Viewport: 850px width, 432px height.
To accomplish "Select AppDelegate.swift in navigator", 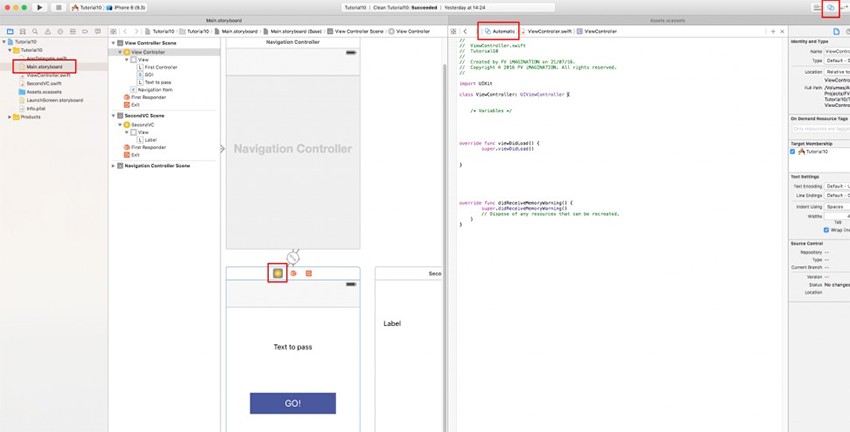I will tap(43, 59).
